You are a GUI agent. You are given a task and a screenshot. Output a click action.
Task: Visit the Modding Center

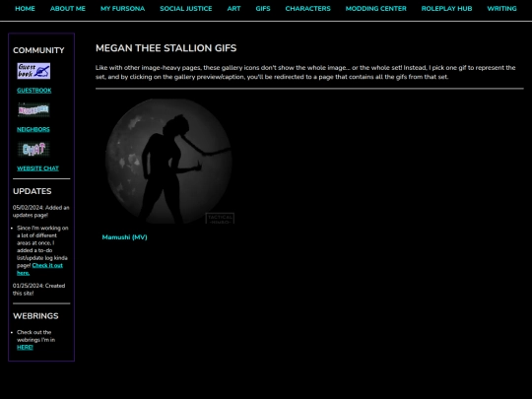pyautogui.click(x=376, y=9)
